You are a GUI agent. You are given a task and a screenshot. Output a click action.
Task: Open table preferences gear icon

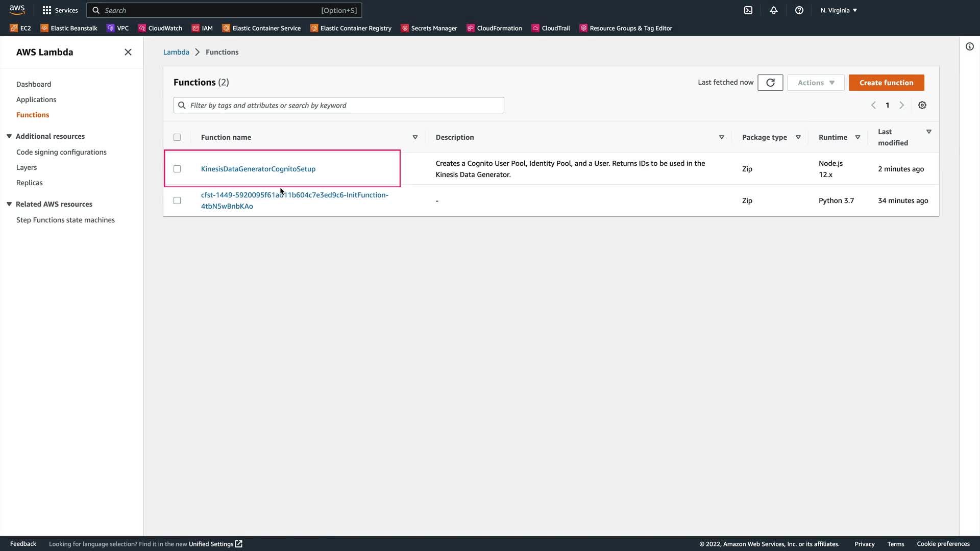(922, 105)
